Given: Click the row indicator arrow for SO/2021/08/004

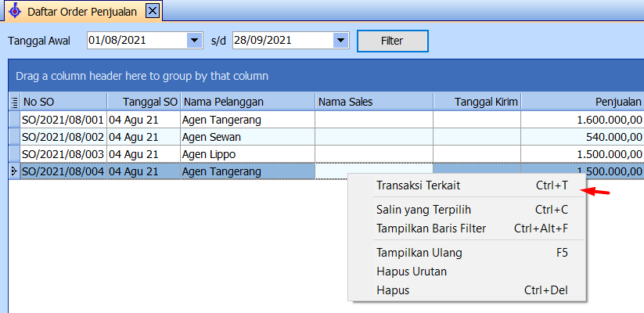Looking at the screenshot, I should [x=14, y=171].
